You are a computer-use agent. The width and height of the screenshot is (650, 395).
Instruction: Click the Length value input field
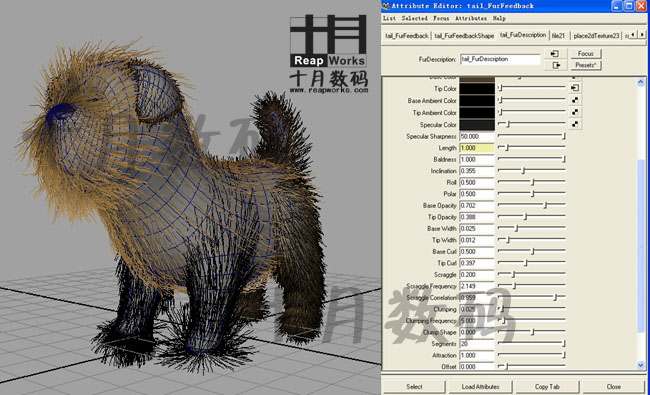click(x=477, y=148)
